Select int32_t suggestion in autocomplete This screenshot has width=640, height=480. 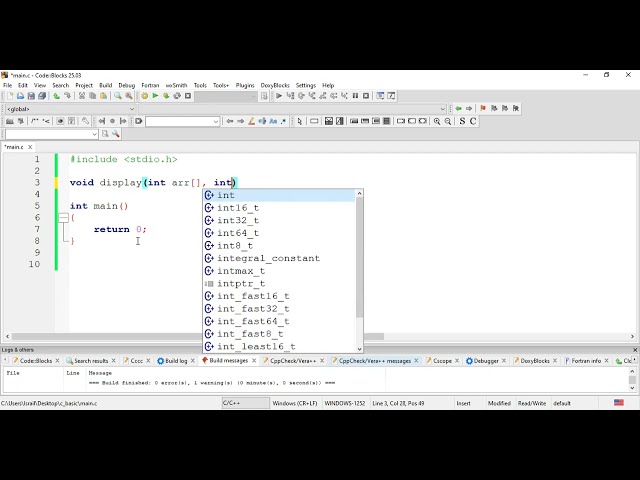pyautogui.click(x=279, y=220)
